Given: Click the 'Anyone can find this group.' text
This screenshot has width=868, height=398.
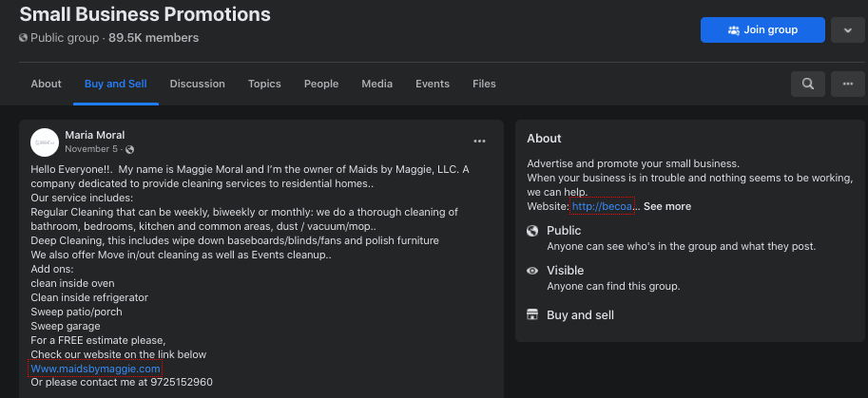Looking at the screenshot, I should click(613, 286).
